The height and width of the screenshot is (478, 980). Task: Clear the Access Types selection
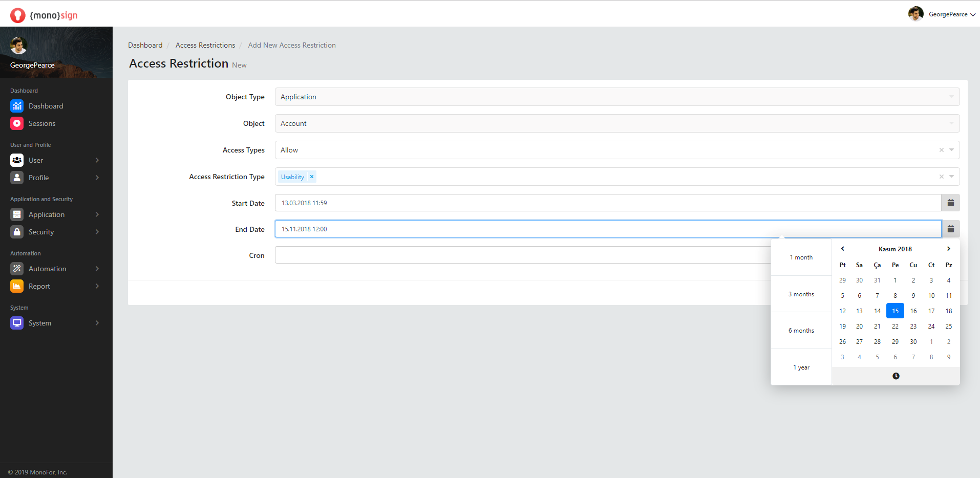[x=941, y=150]
